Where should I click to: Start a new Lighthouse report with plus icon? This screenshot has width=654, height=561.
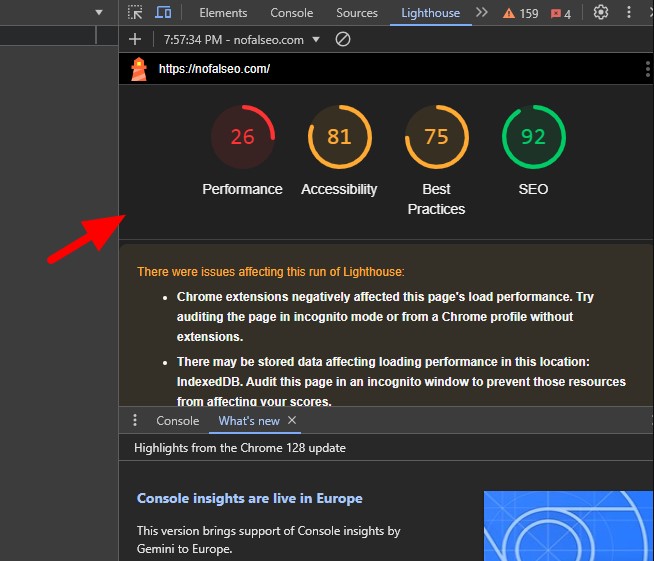tap(135, 39)
